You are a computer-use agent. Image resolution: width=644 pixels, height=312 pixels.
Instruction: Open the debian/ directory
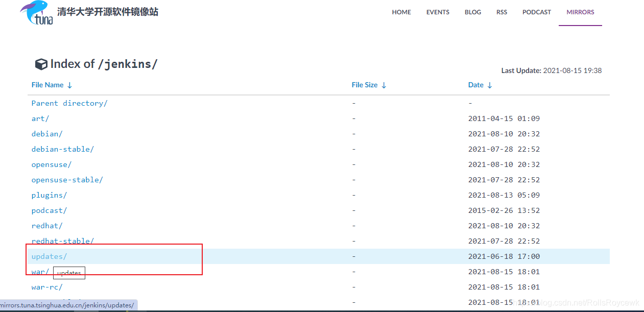[47, 134]
